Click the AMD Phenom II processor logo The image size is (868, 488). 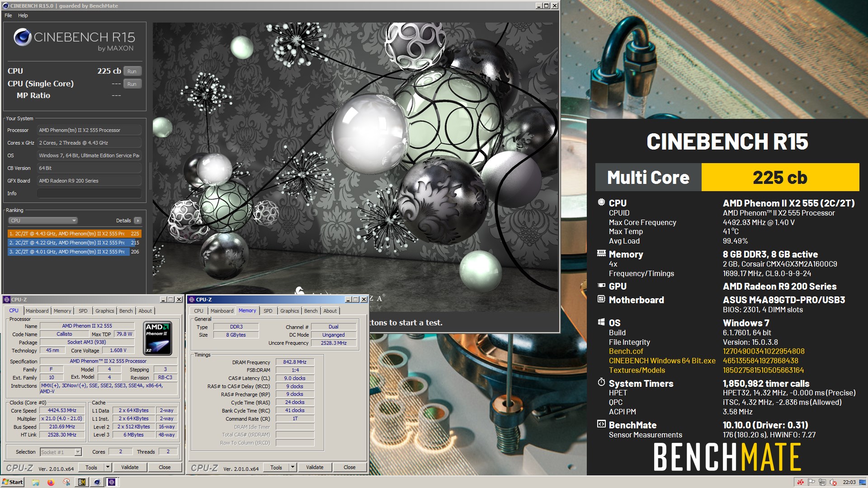click(158, 338)
